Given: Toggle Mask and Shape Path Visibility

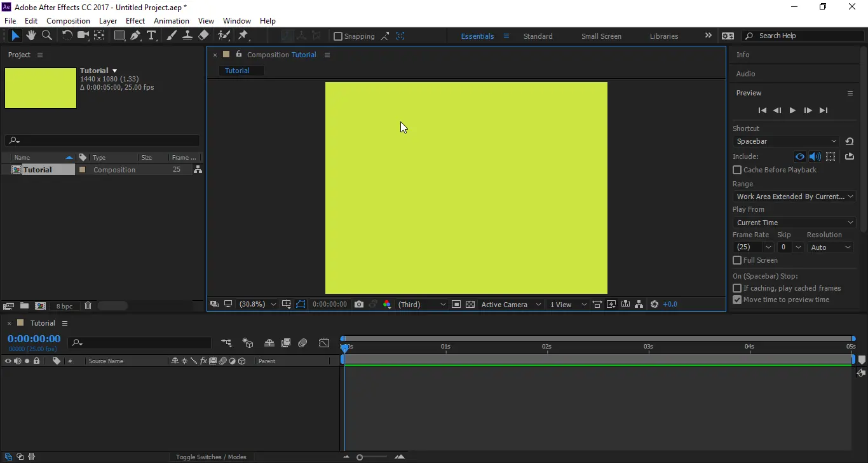Looking at the screenshot, I should pyautogui.click(x=301, y=305).
